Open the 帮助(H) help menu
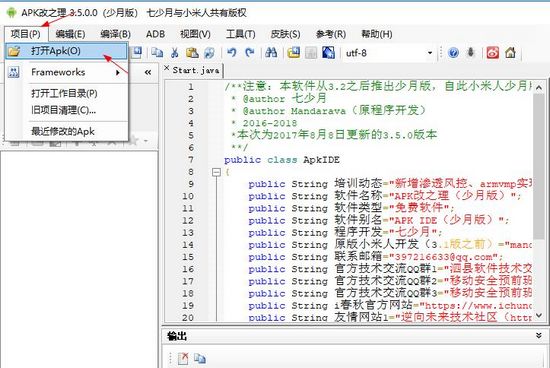The width and height of the screenshot is (550, 368). point(376,34)
